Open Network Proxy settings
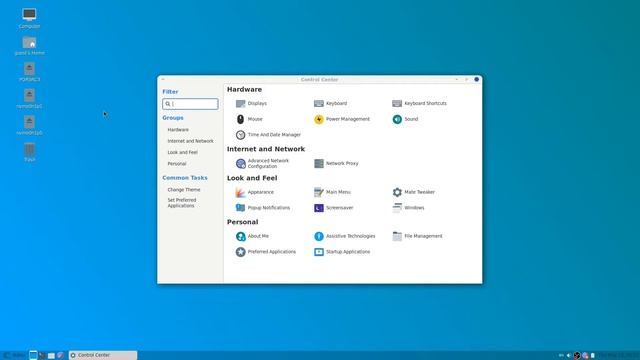 (336, 164)
